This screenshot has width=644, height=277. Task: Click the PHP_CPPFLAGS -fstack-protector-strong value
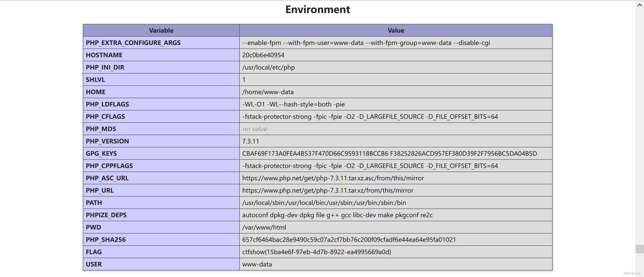(x=370, y=166)
